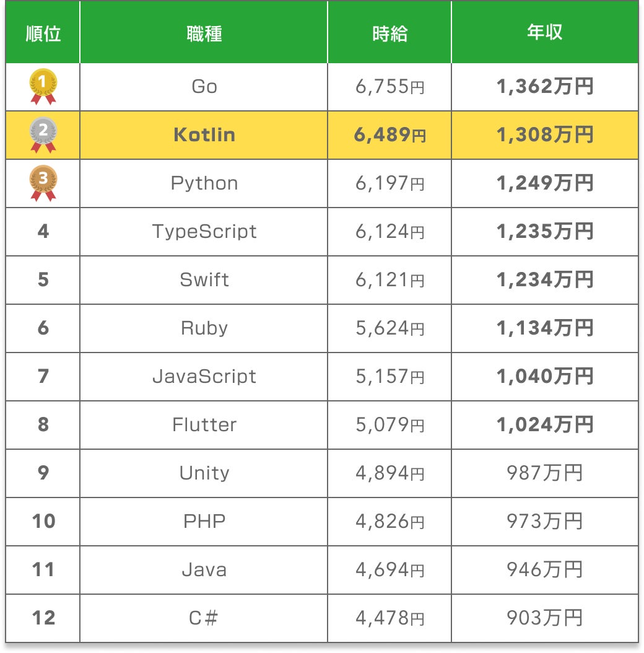Click the Python language name
The width and height of the screenshot is (644, 653).
coord(204,183)
